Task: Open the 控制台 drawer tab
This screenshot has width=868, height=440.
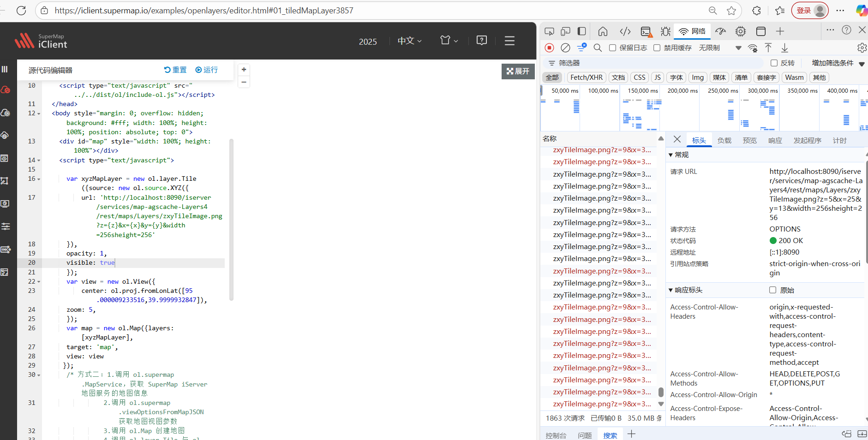Action: coord(556,435)
